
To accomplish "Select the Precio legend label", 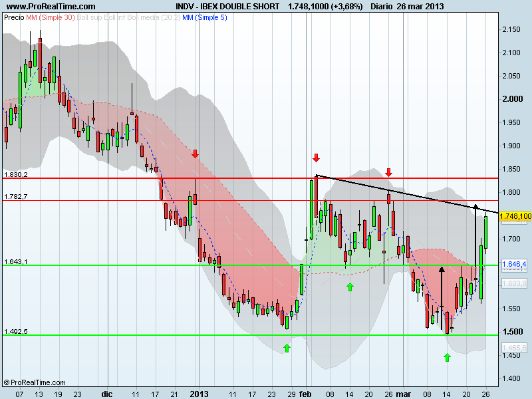I will 14,17.
